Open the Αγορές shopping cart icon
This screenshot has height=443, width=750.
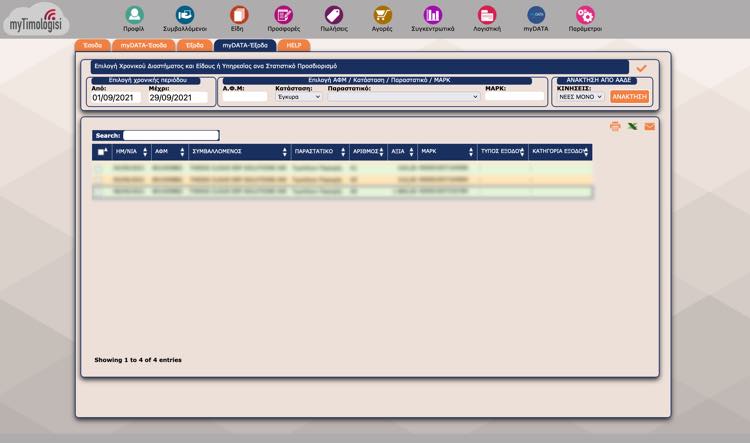pyautogui.click(x=383, y=15)
